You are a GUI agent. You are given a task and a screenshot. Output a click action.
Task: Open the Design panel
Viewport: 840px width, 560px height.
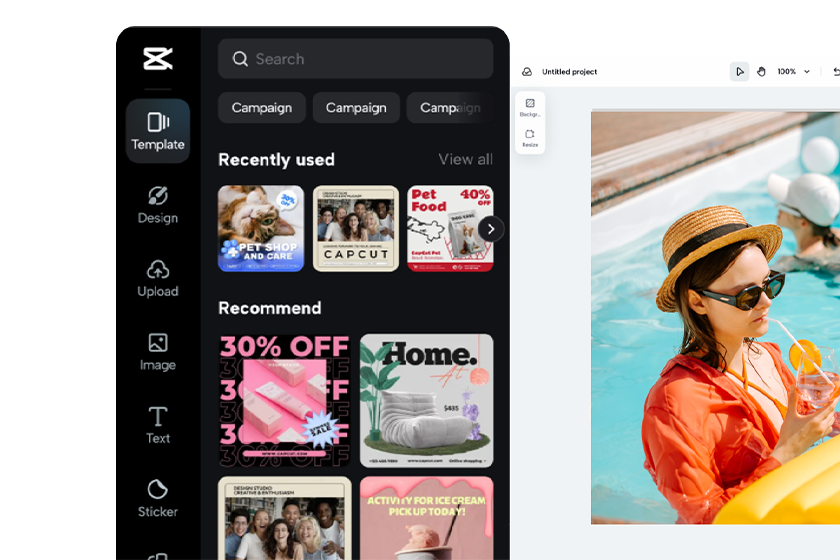tap(158, 205)
